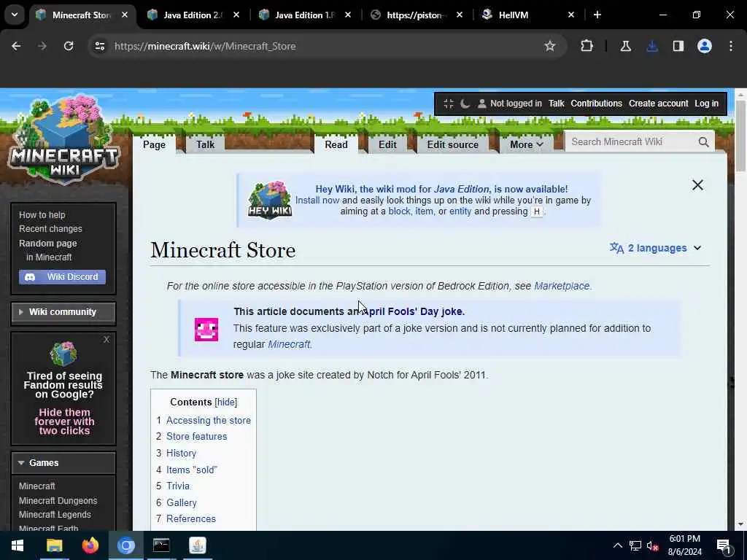Image resolution: width=747 pixels, height=560 pixels.
Task: Open the notification center icon
Action: coord(723,545)
